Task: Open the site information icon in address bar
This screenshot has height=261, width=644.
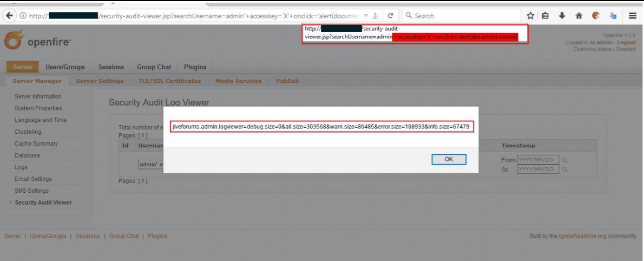Action: pos(23,16)
